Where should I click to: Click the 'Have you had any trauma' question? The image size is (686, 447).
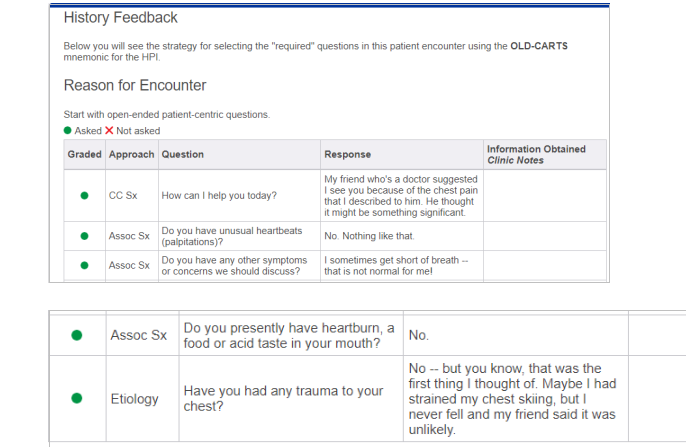pyautogui.click(x=283, y=398)
